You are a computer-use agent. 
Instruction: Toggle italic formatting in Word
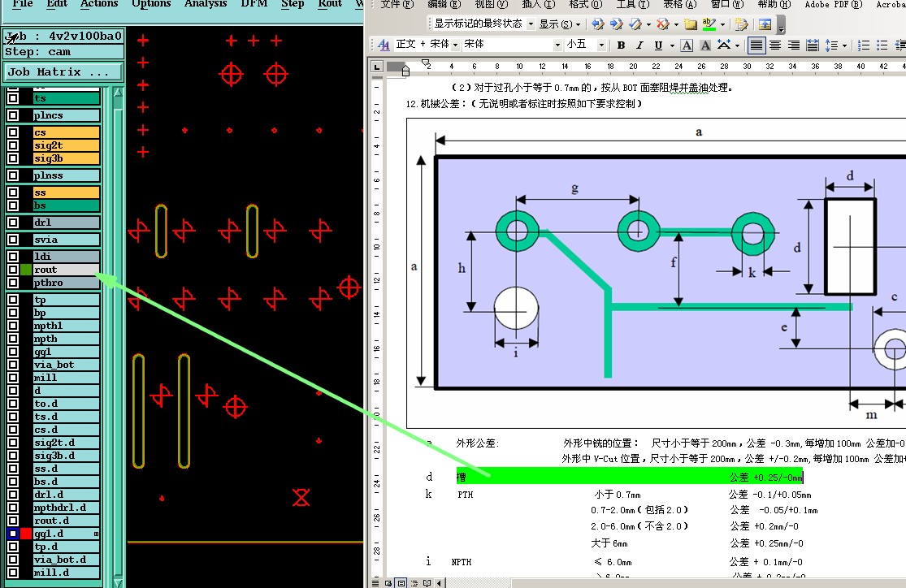click(639, 45)
